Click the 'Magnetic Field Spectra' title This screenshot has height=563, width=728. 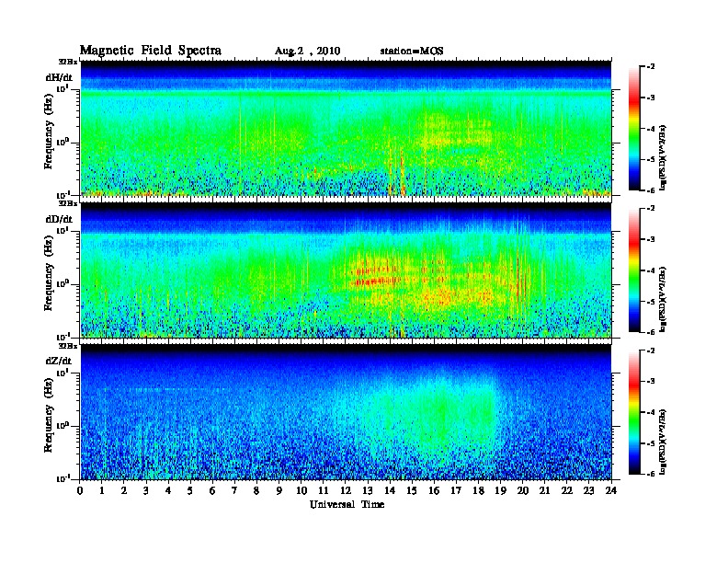point(151,51)
